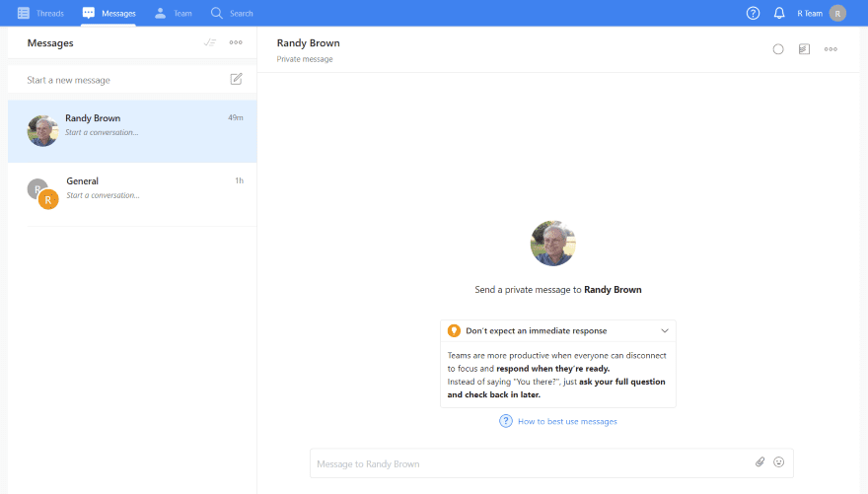Screen dimensions: 868x494
Task: Open conversation header more options
Action: pyautogui.click(x=831, y=49)
